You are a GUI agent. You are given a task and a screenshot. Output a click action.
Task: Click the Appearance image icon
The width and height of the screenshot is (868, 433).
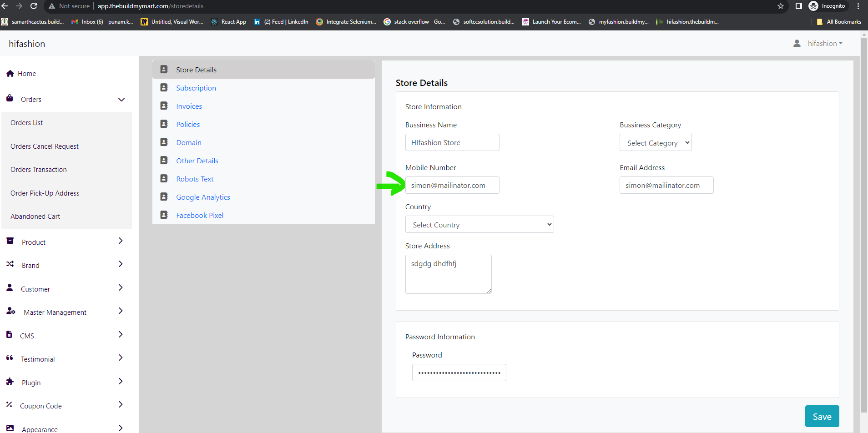10,428
